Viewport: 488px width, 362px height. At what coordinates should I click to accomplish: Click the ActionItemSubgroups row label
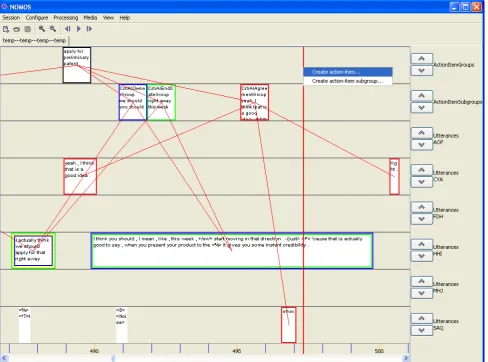pyautogui.click(x=458, y=102)
